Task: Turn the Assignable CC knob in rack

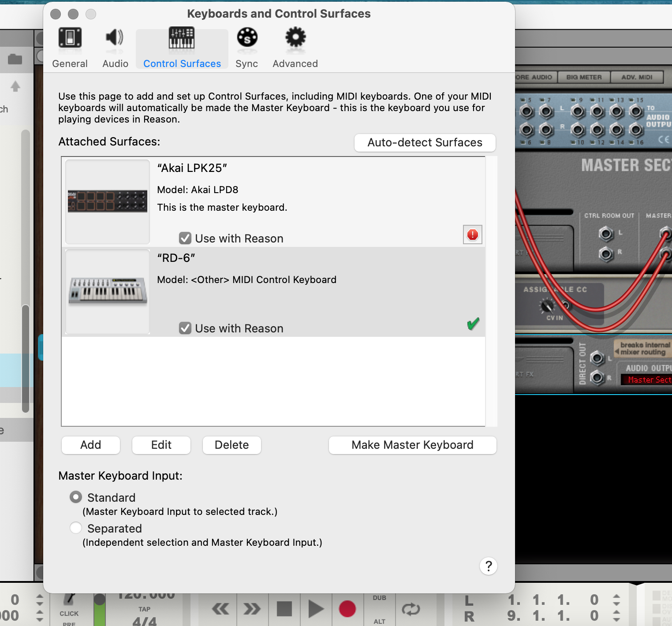Action: (547, 305)
